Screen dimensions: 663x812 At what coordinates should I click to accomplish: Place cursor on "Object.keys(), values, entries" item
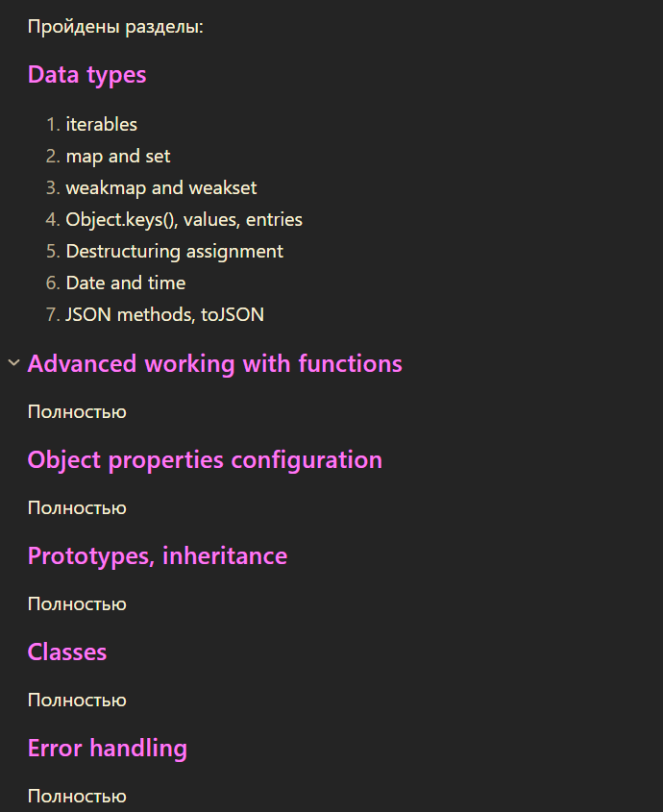coord(184,219)
